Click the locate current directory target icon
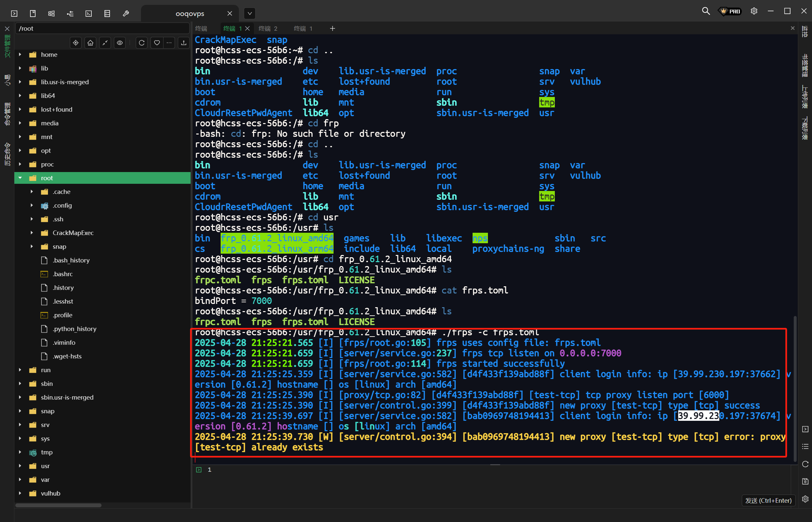Viewport: 812px width, 522px height. (76, 43)
